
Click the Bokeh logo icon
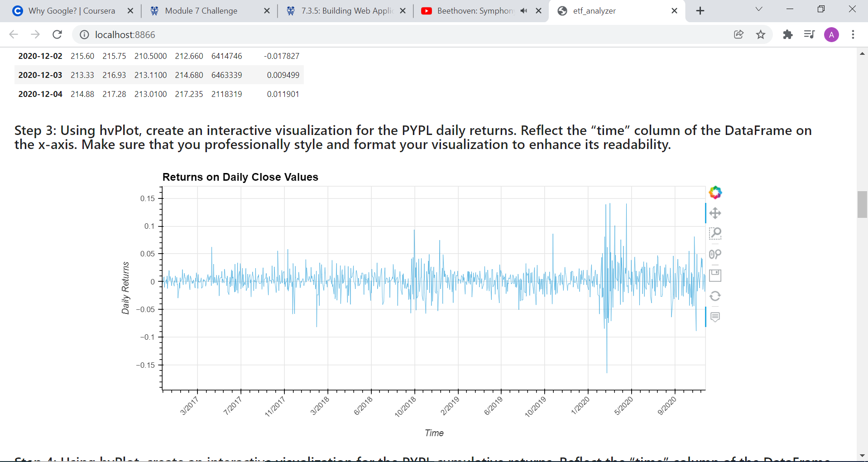pyautogui.click(x=715, y=192)
